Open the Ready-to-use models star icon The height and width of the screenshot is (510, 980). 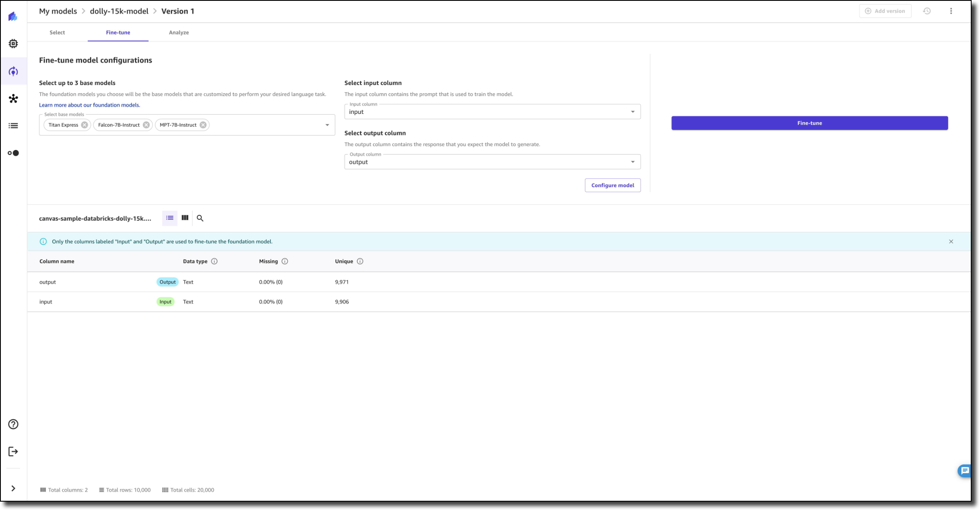tap(13, 99)
